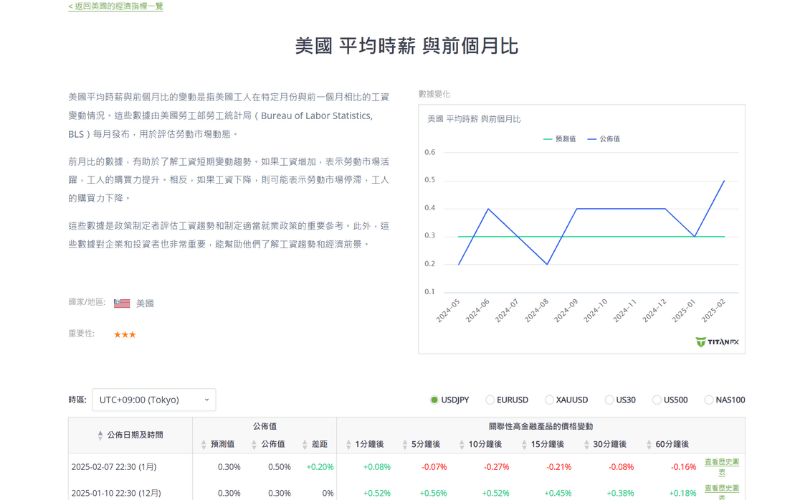Select the EURUSD radio button

pyautogui.click(x=490, y=400)
